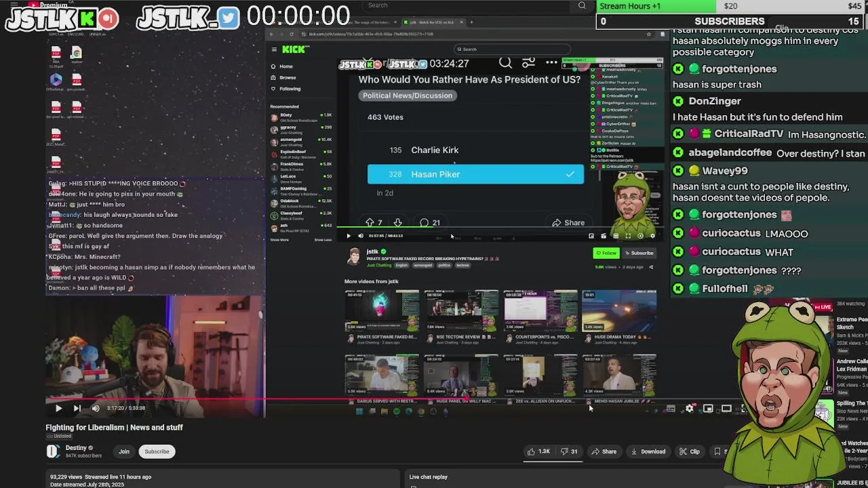Screen dimensions: 868x488
Task: Play the Kick VOD player
Action: click(x=349, y=236)
